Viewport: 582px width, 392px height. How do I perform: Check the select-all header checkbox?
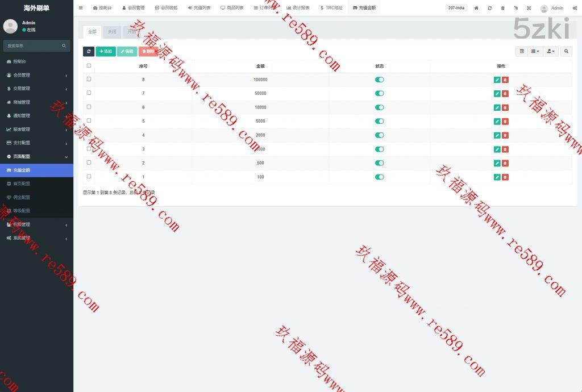click(89, 65)
